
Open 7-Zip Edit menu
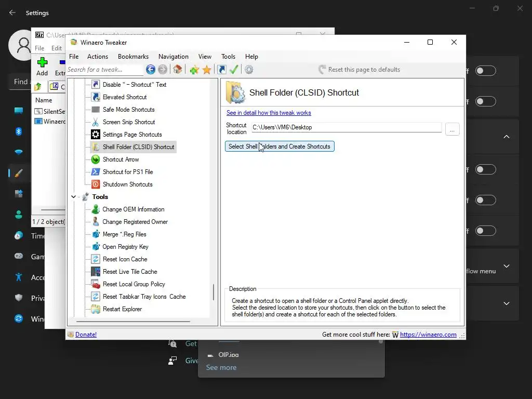[x=56, y=48]
